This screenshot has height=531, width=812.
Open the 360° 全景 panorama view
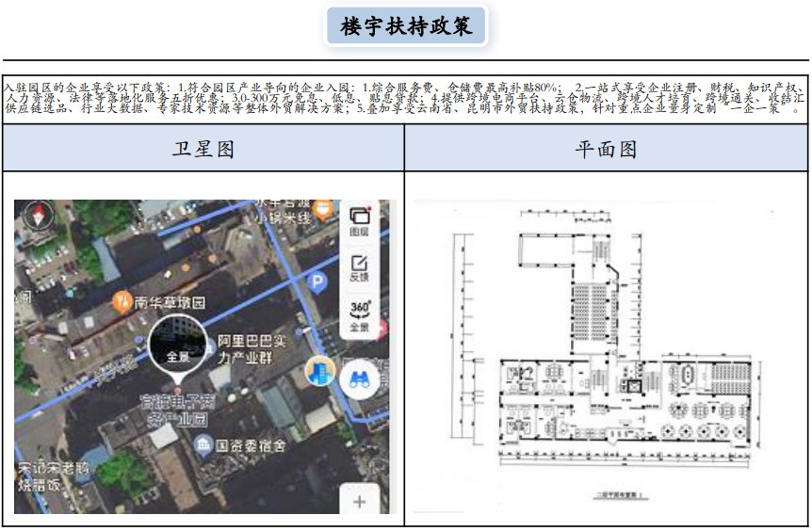click(x=360, y=316)
